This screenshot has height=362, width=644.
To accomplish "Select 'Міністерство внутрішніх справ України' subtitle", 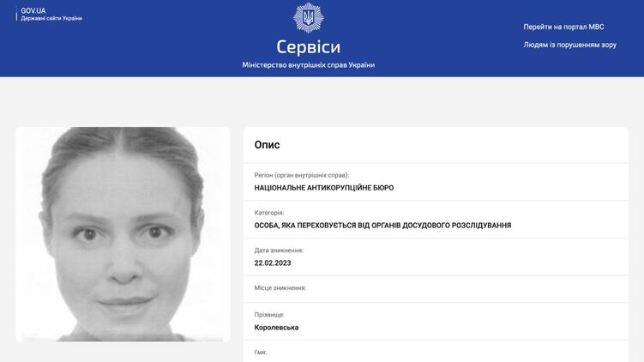I will point(309,65).
